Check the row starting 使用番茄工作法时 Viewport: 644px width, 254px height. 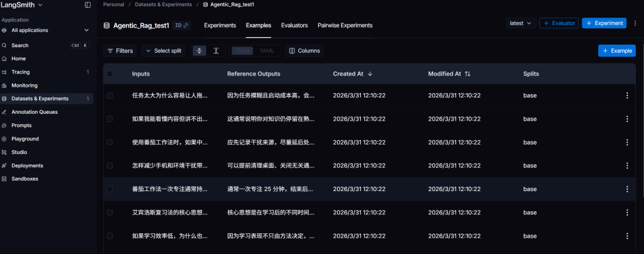tap(109, 142)
